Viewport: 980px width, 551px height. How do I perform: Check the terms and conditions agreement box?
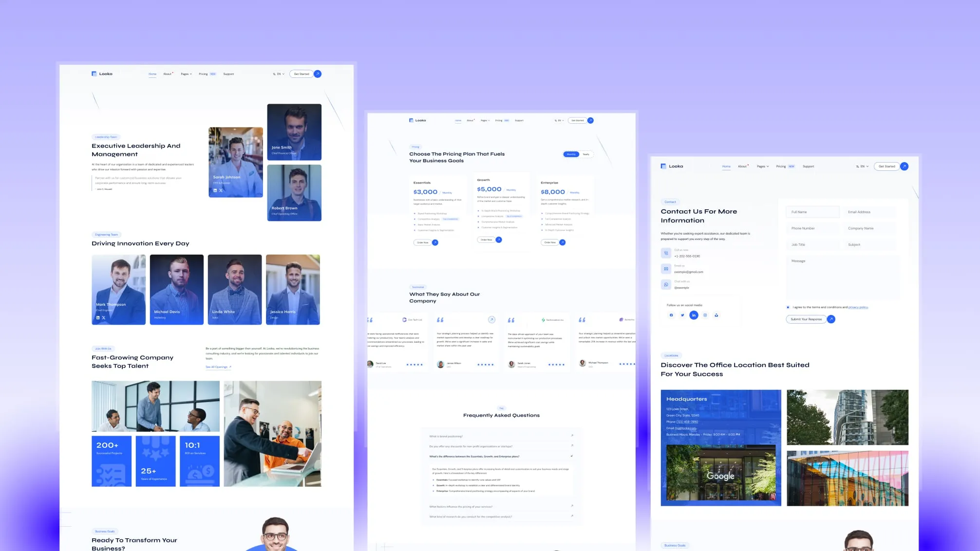tap(788, 307)
